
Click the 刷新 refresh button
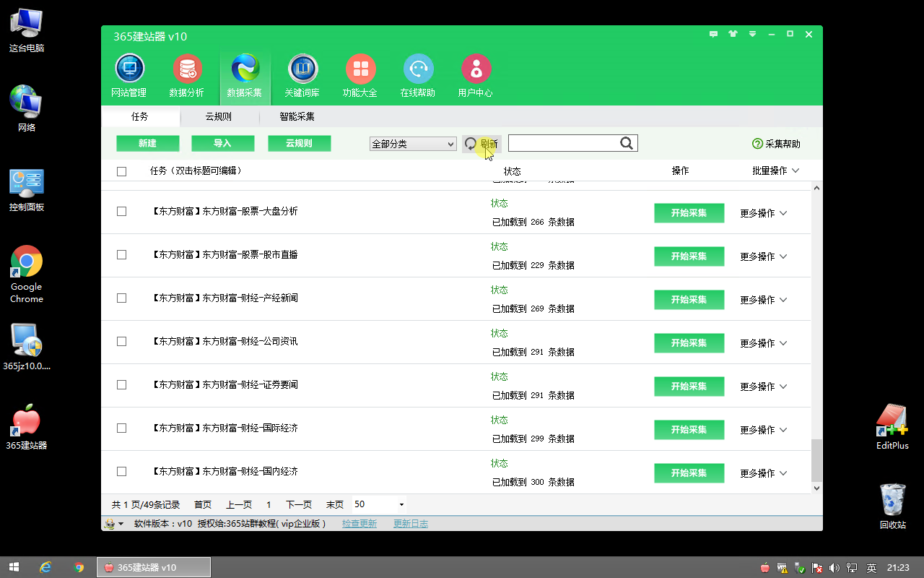pyautogui.click(x=481, y=144)
